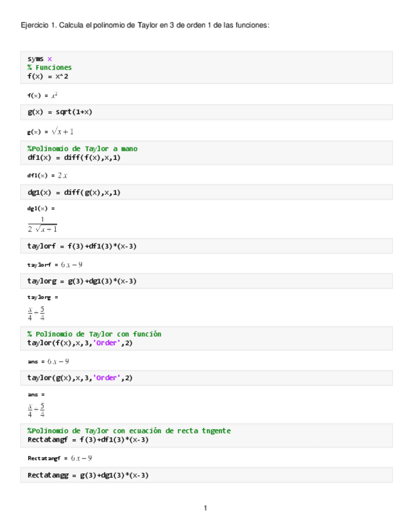411x532 pixels.
Task: Click the 'taylorf = 6x − 9' output
Action: click(56, 265)
